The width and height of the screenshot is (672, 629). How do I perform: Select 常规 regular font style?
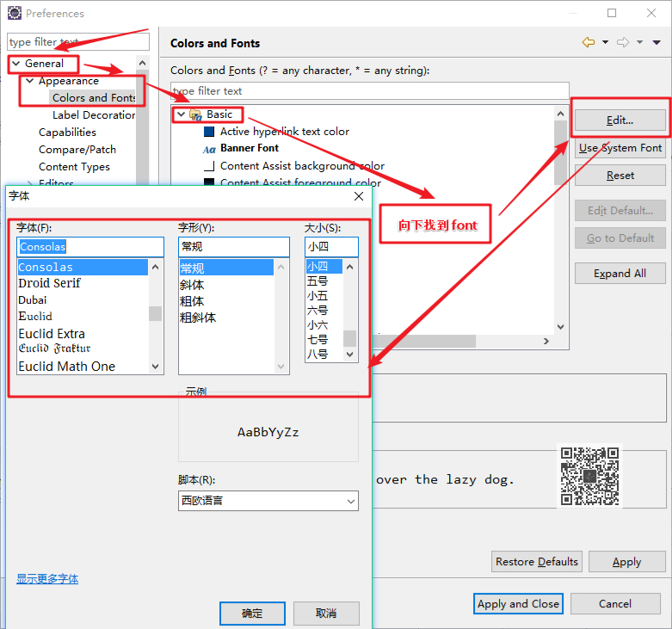[x=226, y=268]
